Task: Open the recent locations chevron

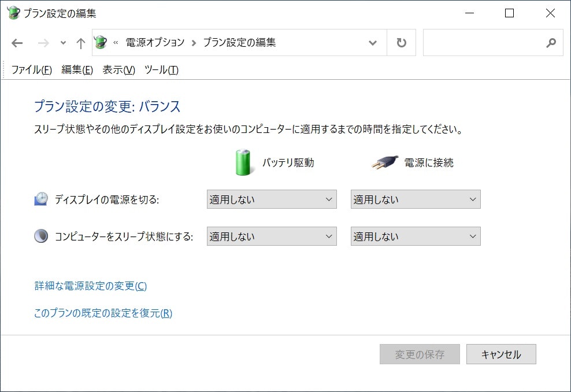Action: [x=63, y=43]
